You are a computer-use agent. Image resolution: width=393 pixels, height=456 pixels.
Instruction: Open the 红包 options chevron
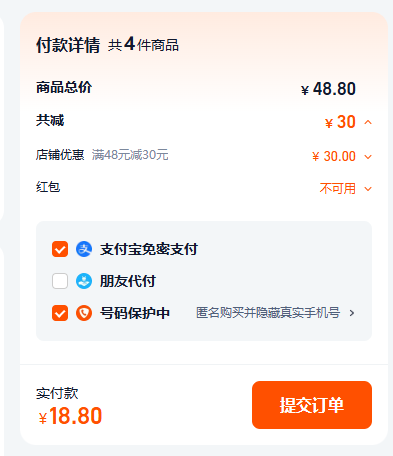pyautogui.click(x=368, y=189)
